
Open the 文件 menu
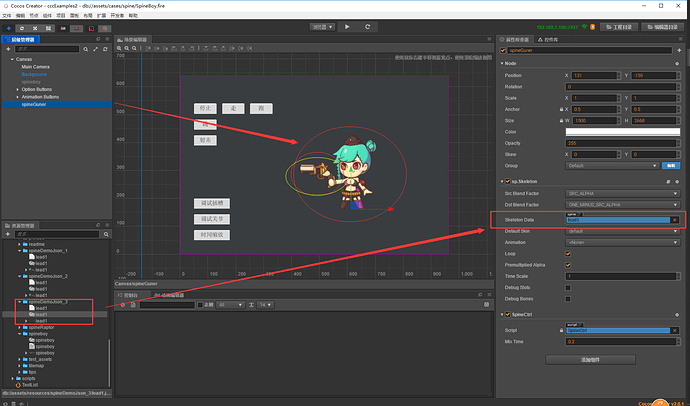pos(7,15)
